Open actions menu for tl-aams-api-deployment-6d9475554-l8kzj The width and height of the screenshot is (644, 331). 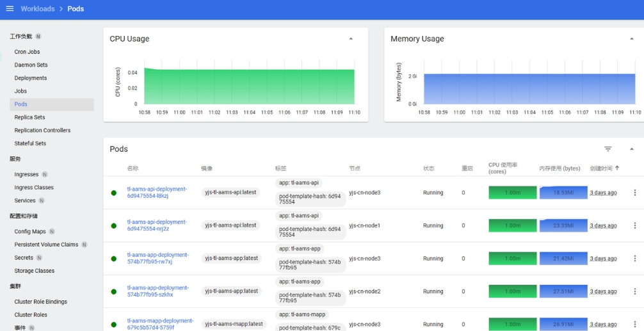click(x=634, y=193)
